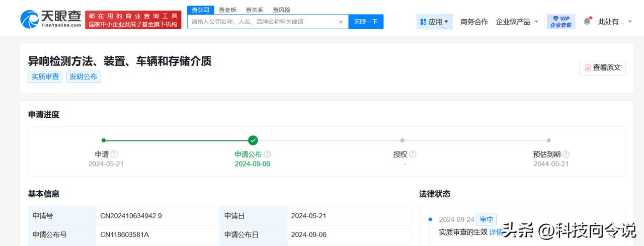644x246 pixels.
Task: Open the 详情 link for 实质审查的生效
Action: click(x=496, y=232)
